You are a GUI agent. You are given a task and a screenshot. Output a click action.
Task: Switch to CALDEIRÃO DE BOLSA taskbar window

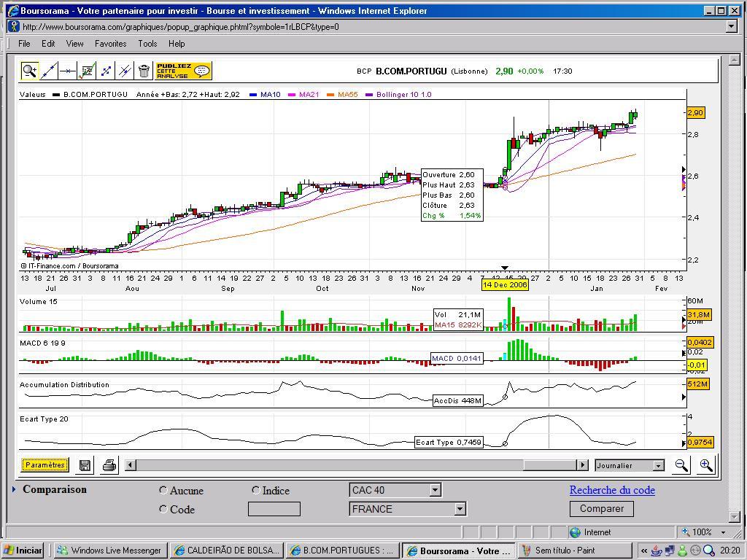pos(227,550)
